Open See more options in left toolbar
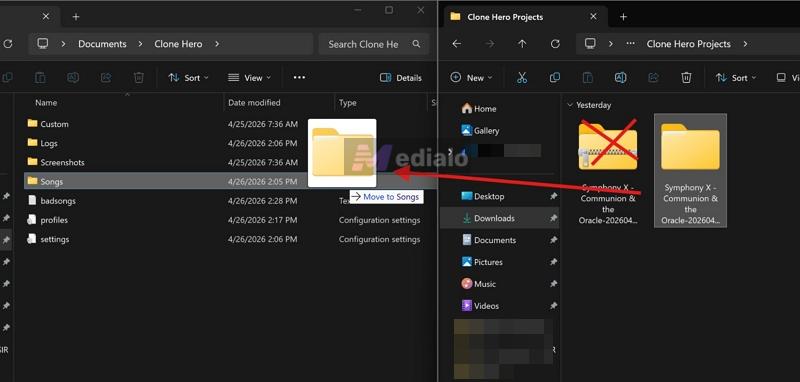Image resolution: width=800 pixels, height=382 pixels. click(299, 78)
